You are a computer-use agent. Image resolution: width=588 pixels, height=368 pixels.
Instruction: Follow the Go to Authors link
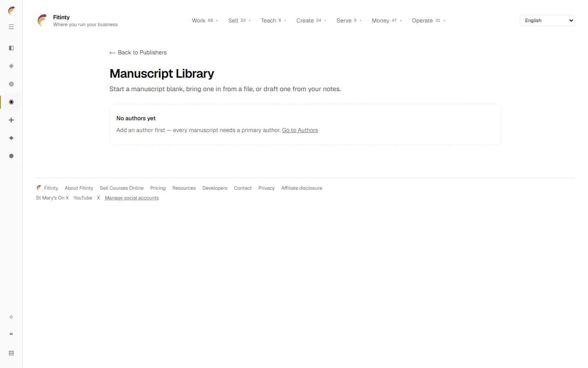click(300, 130)
